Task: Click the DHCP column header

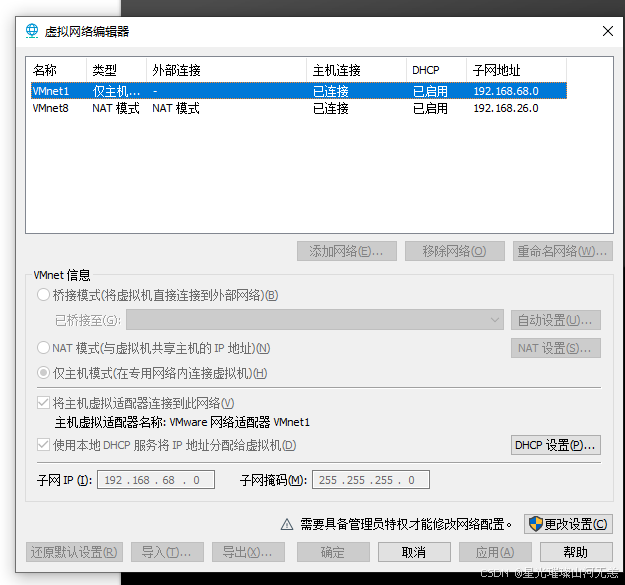Action: point(436,70)
